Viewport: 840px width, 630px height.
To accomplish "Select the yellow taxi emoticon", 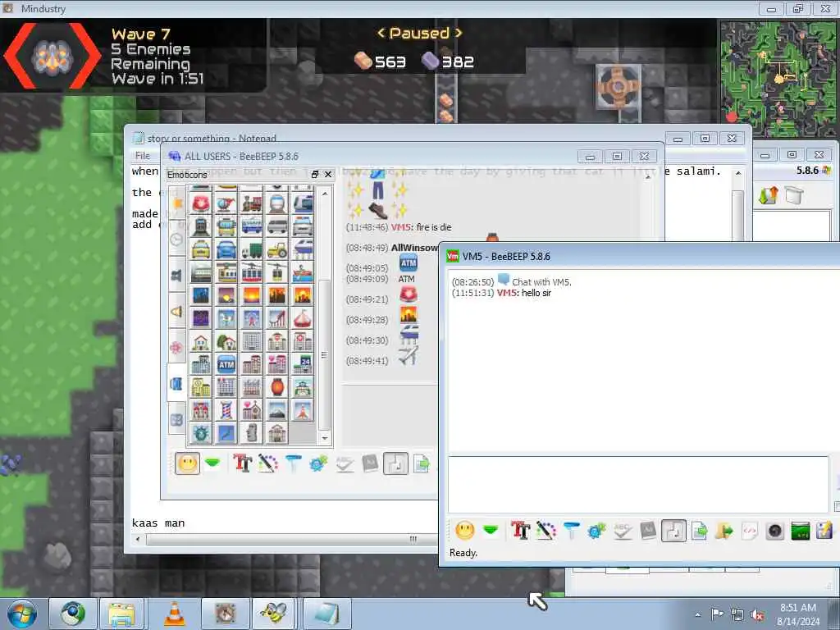I will [x=201, y=249].
